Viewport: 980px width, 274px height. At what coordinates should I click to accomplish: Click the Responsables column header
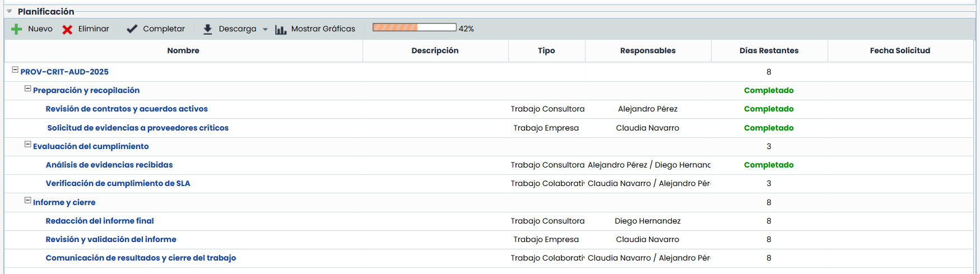click(x=648, y=50)
